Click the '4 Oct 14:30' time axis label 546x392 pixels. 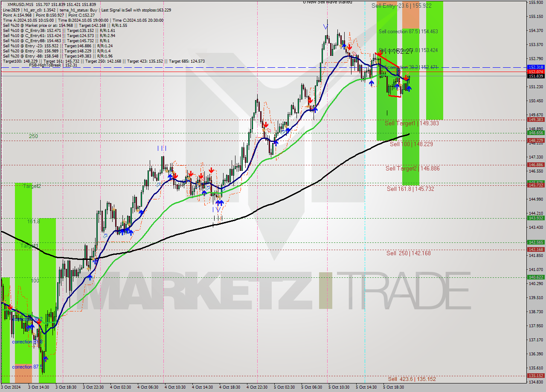203,387
